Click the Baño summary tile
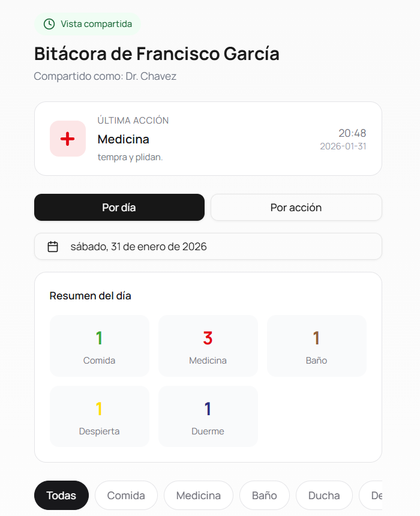The height and width of the screenshot is (516, 420). (x=316, y=346)
